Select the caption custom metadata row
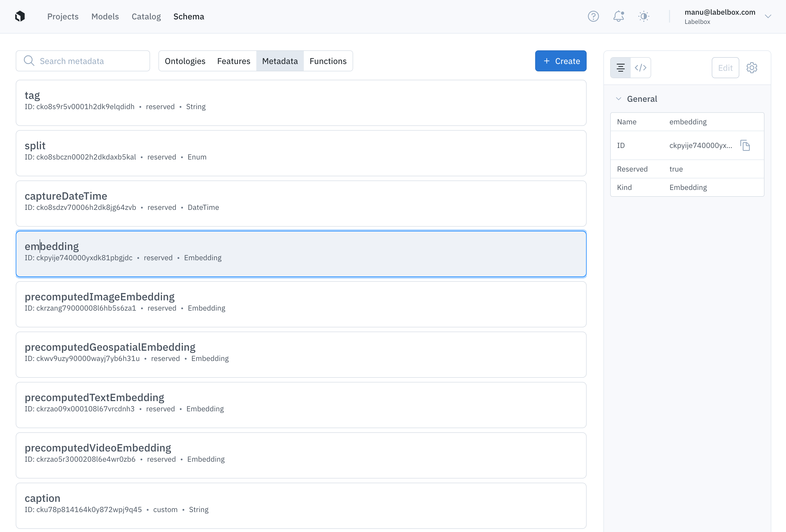Viewport: 786px width, 532px height. pyautogui.click(x=301, y=505)
